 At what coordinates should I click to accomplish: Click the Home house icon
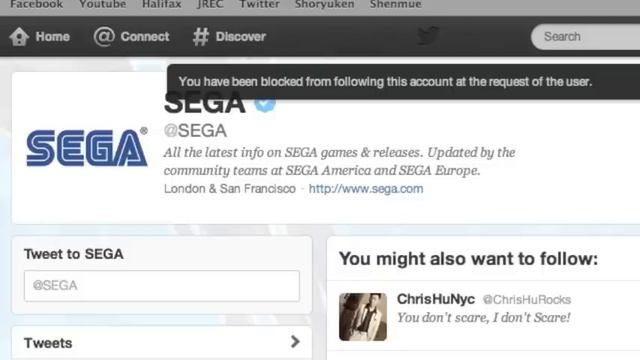point(19,37)
